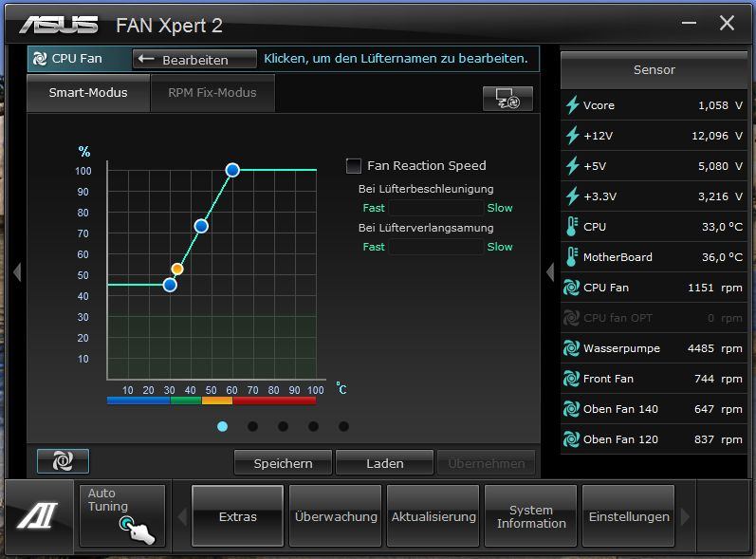Collapse the Sensor panel with its arrow
The height and width of the screenshot is (559, 756).
(x=550, y=272)
